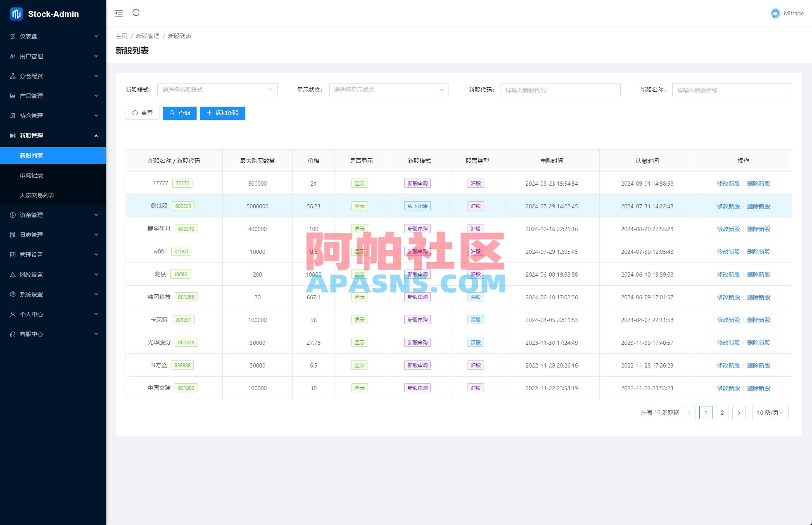812x525 pixels.
Task: Expand the 10 条/页 page size dropdown
Action: pyautogui.click(x=769, y=412)
